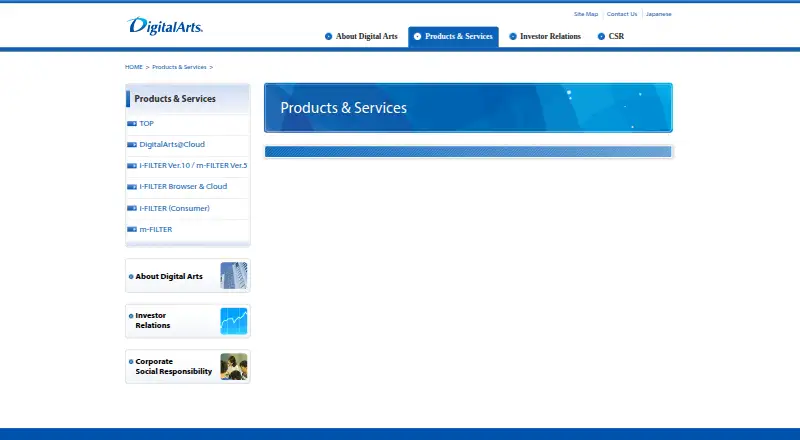Open the TOP sidebar item
Viewport: 800px width, 440px height.
(x=146, y=124)
